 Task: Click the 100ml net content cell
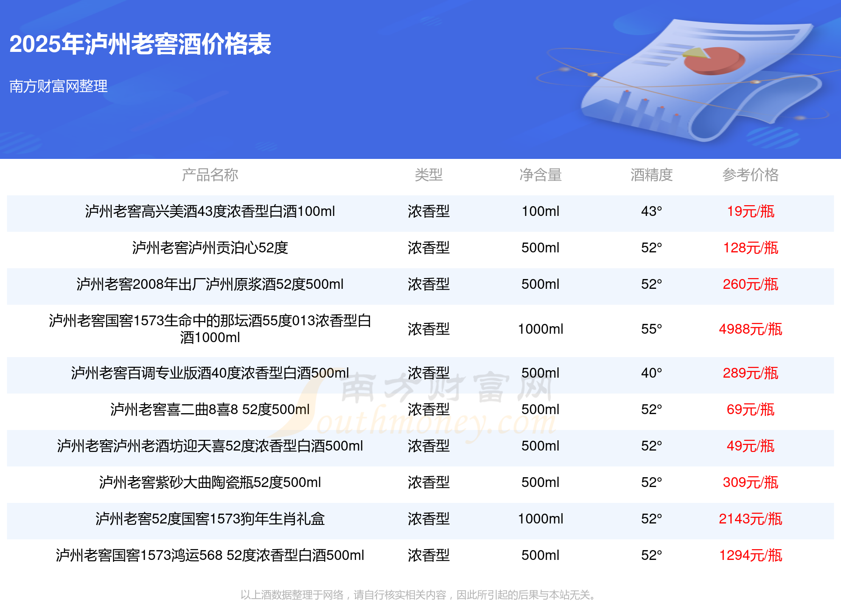point(541,211)
